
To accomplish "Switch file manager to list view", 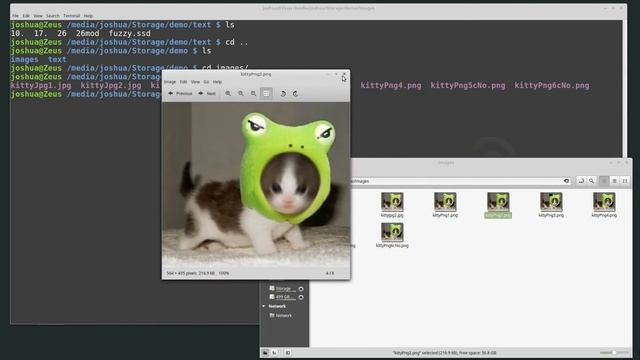I will click(x=614, y=181).
